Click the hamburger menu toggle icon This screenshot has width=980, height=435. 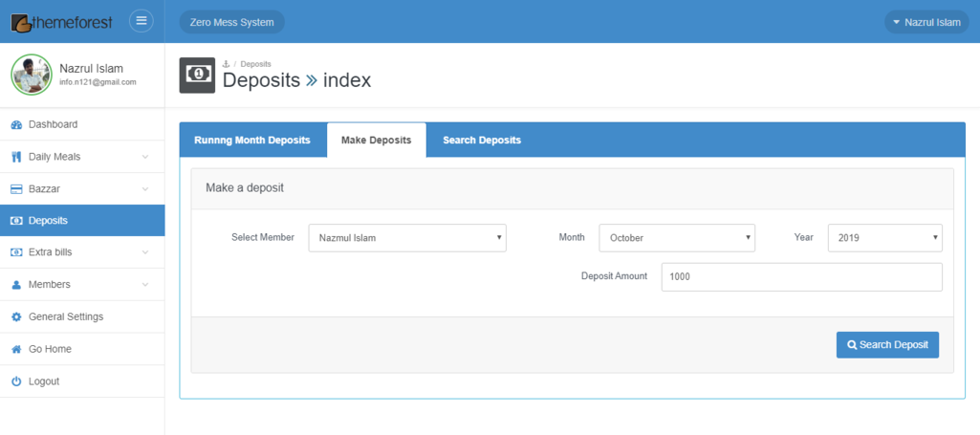coord(142,21)
